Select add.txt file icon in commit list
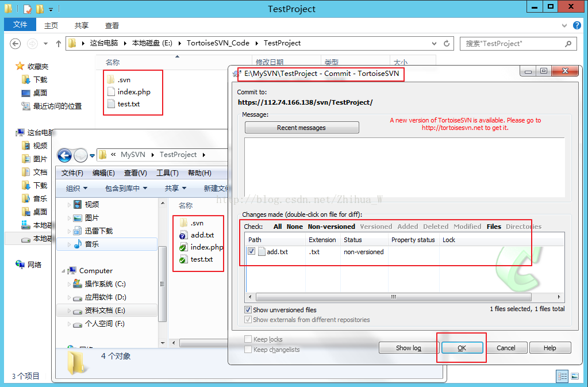588x387 pixels. point(262,252)
